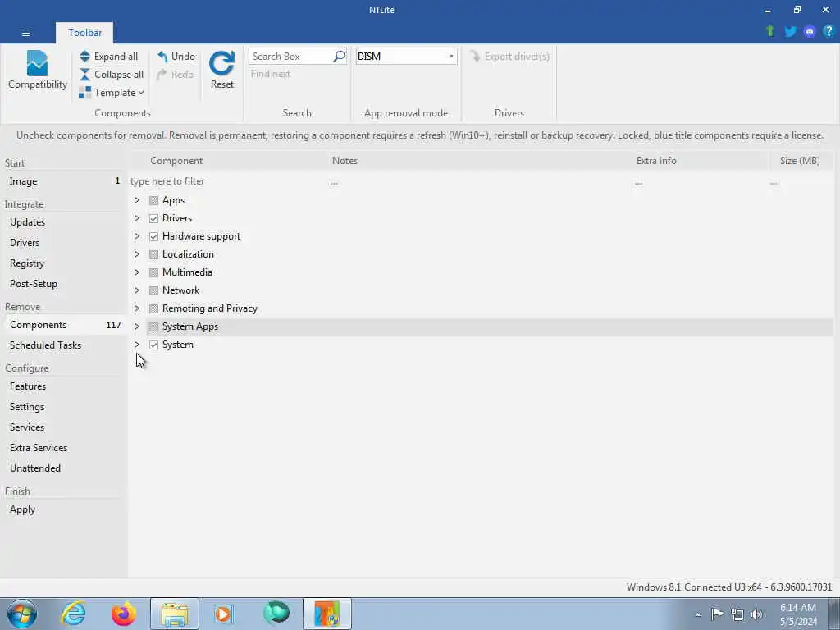The height and width of the screenshot is (630, 840).
Task: Click the green update arrow icon
Action: 770,31
